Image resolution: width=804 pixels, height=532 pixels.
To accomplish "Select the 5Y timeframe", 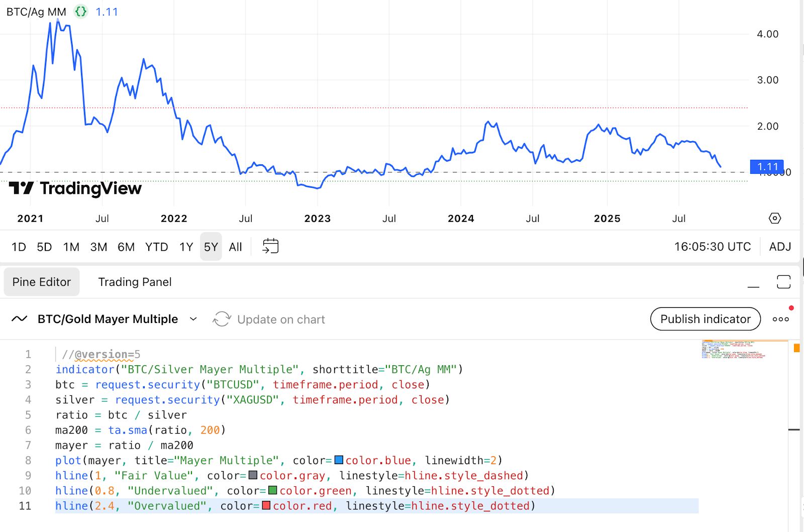I will [x=211, y=247].
